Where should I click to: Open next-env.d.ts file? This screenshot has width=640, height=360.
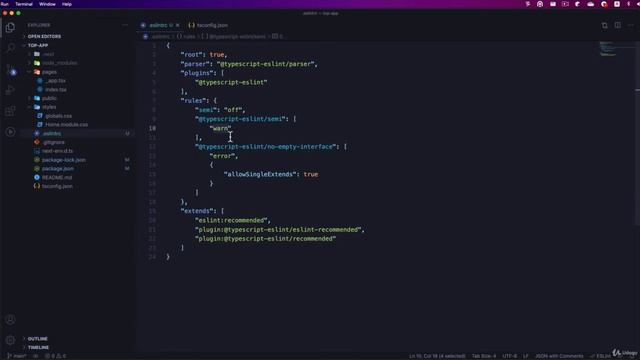[57, 151]
